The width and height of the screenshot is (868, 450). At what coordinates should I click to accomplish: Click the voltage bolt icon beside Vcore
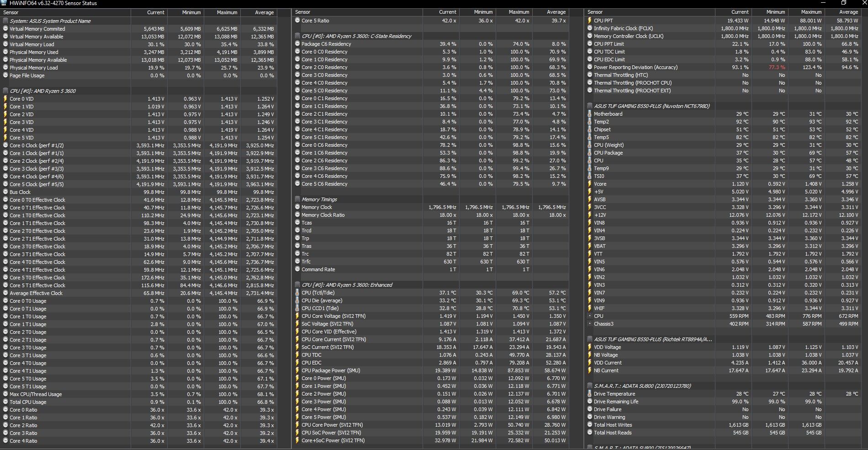click(590, 184)
